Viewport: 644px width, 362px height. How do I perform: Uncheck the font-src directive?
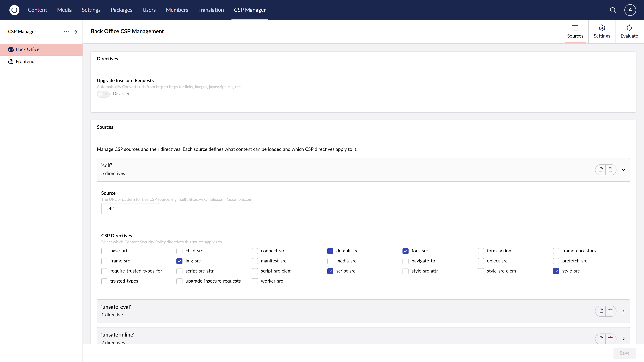tap(405, 251)
